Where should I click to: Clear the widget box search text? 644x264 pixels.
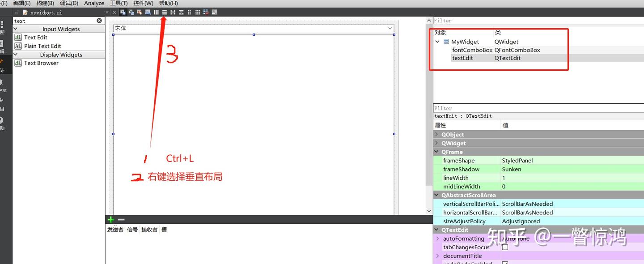99,21
